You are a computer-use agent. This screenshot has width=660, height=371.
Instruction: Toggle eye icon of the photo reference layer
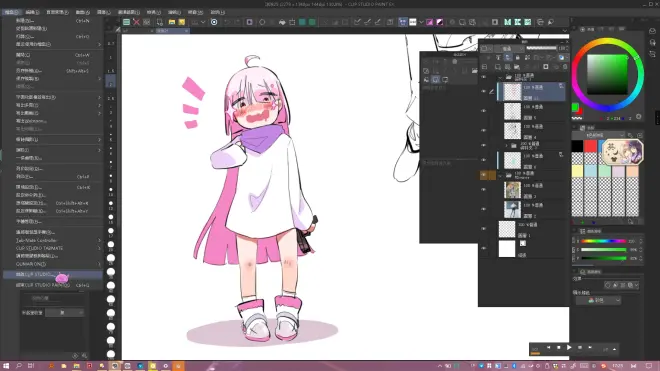[483, 190]
